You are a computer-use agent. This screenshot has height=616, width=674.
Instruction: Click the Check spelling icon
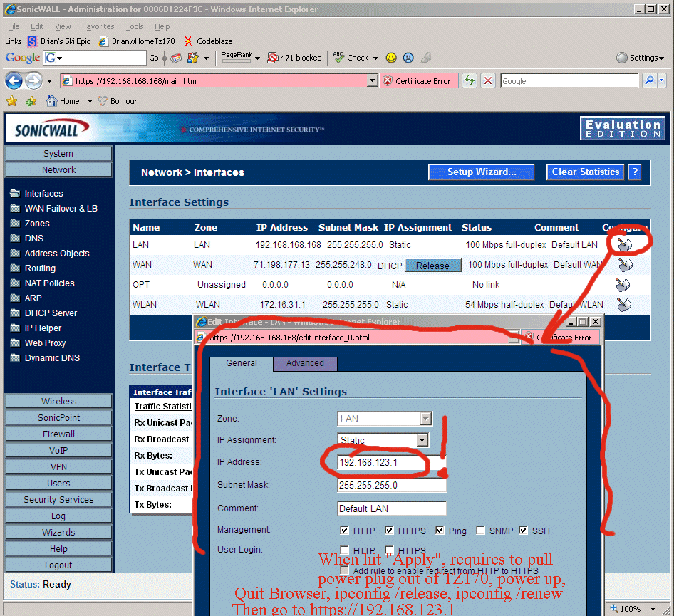click(x=339, y=57)
